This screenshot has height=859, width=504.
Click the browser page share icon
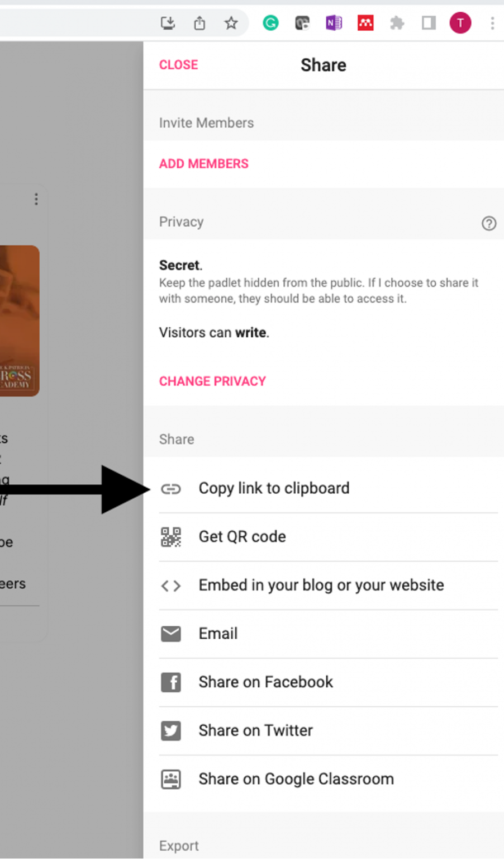[x=199, y=23]
